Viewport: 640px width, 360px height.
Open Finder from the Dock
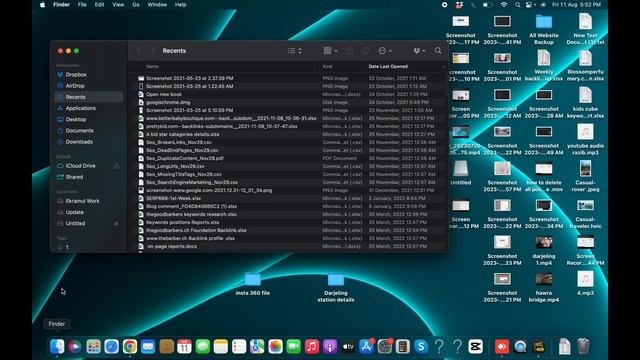(57, 347)
